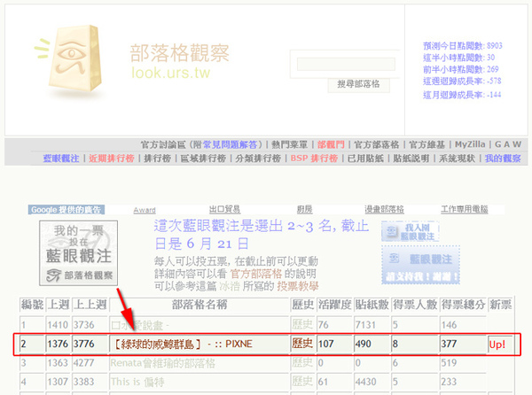Image resolution: width=532 pixels, height=395 pixels.
Task: Open the Award ad link
Action: [145, 210]
